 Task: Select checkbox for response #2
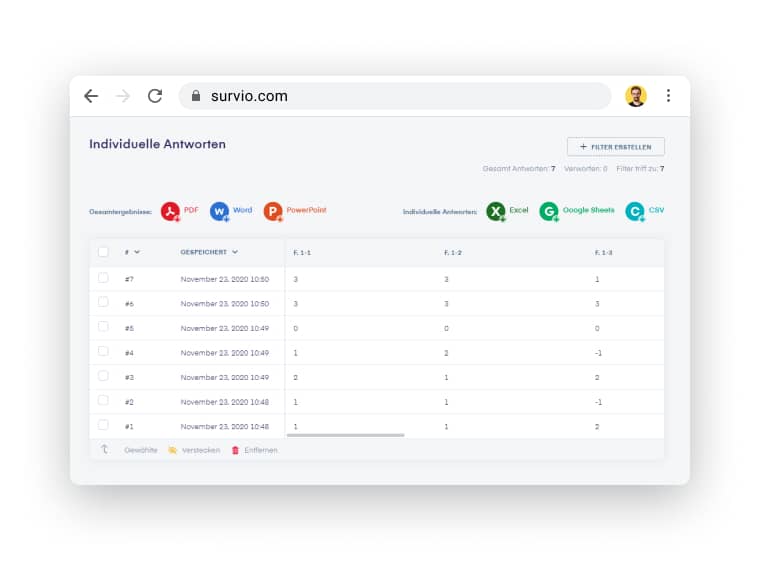tap(103, 400)
